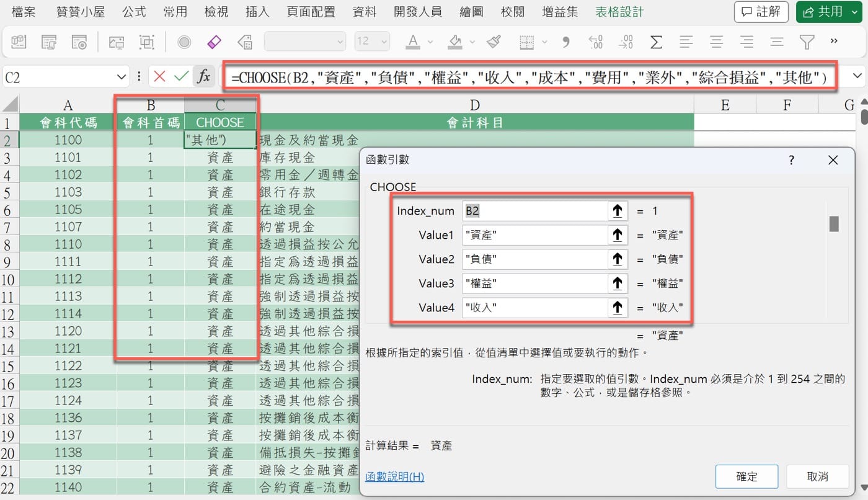868x500 pixels.
Task: Open the fill color dropdown arrow
Action: click(472, 42)
